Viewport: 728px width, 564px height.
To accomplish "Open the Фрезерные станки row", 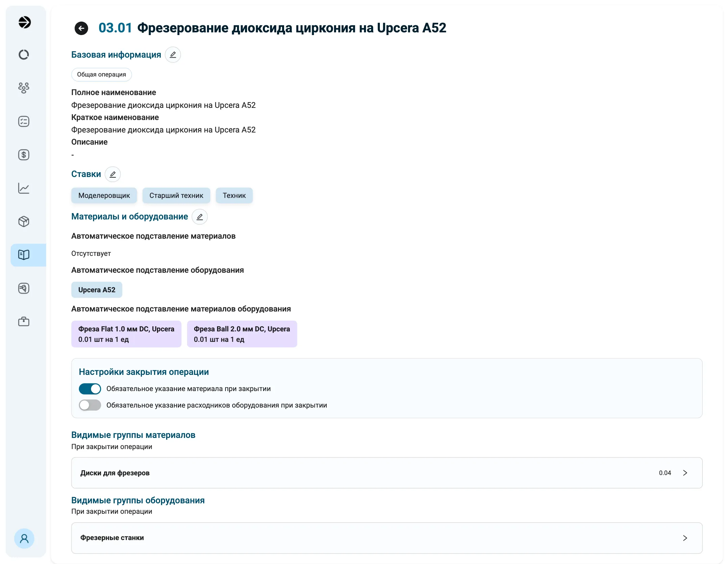I will [387, 538].
